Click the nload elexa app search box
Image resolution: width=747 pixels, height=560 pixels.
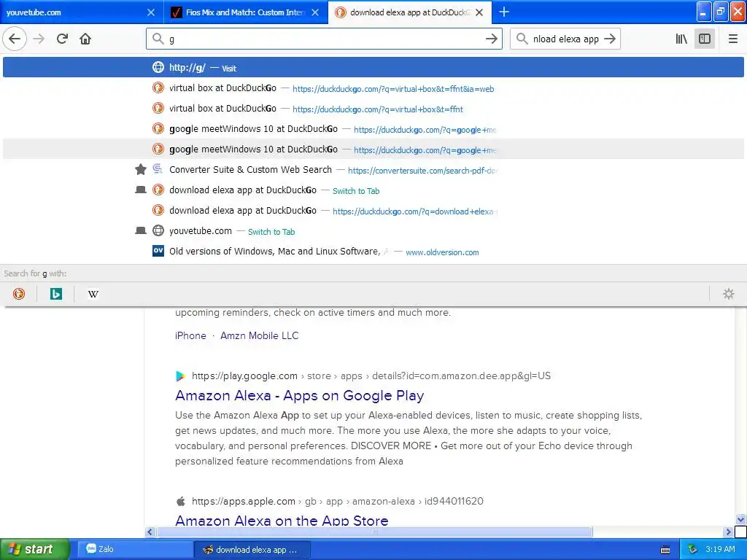pos(565,39)
